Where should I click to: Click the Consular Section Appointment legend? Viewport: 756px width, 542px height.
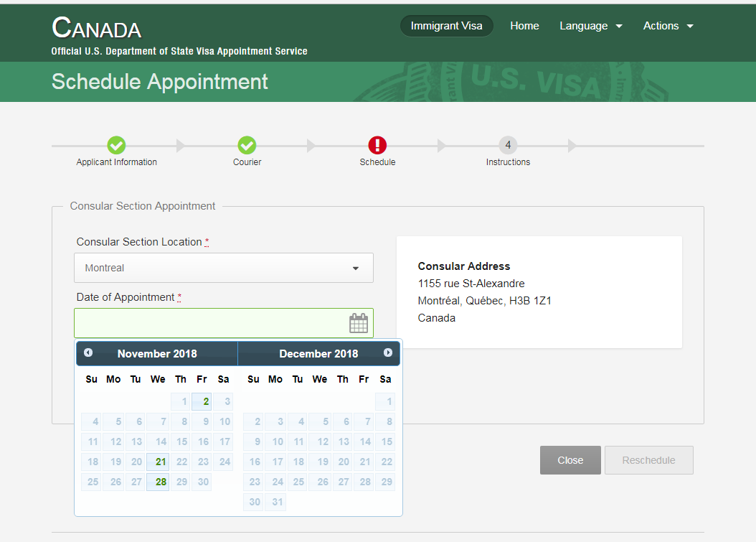coord(143,206)
